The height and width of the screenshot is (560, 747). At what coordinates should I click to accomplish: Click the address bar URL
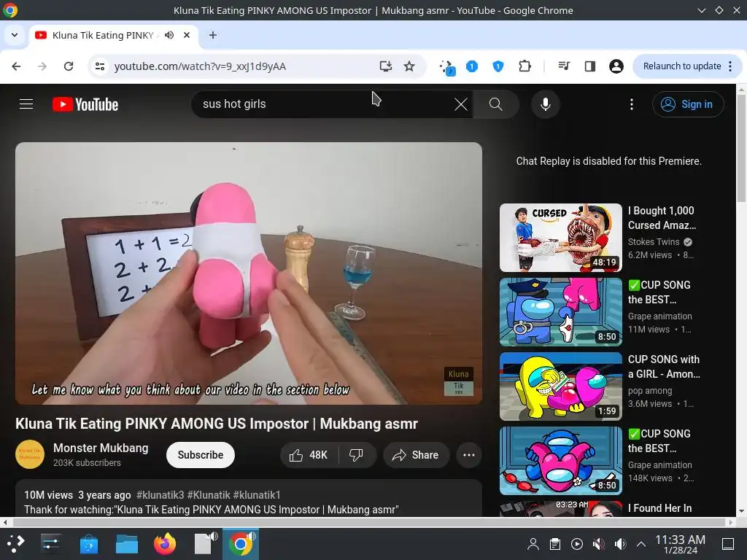[x=200, y=66]
